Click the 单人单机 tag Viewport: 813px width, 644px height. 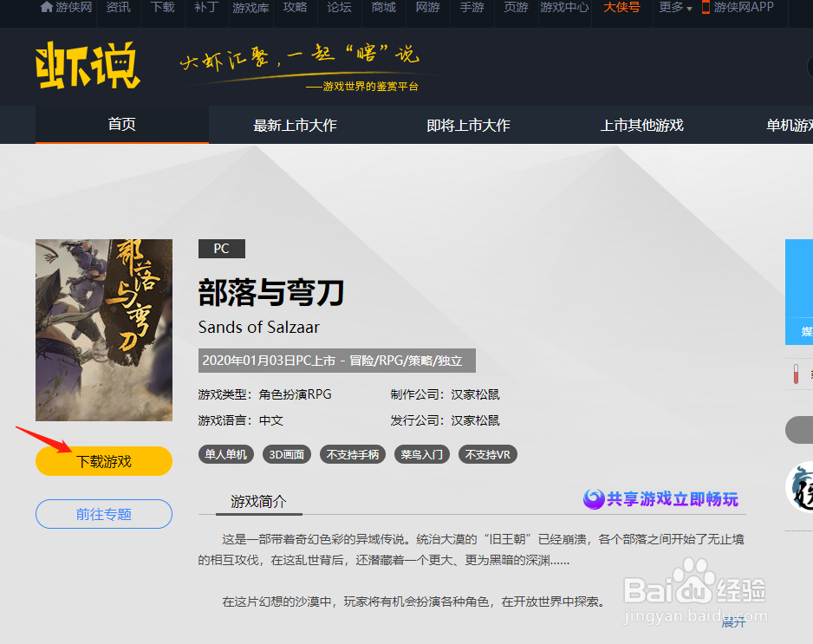[x=225, y=454]
